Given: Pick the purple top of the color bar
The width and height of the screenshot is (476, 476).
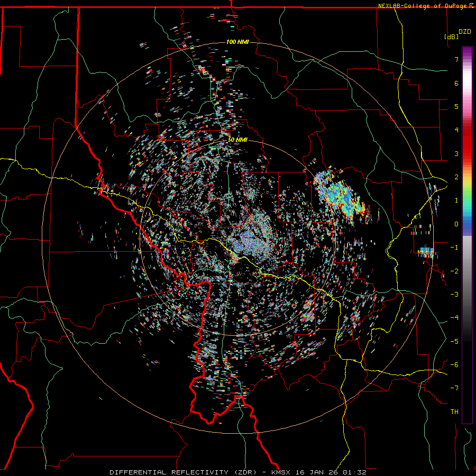Looking at the screenshot, I should tap(467, 52).
